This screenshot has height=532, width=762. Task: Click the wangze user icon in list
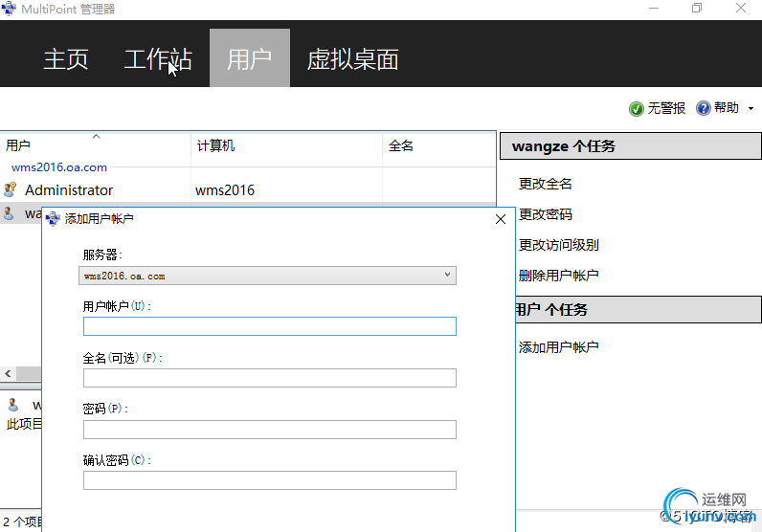click(9, 213)
